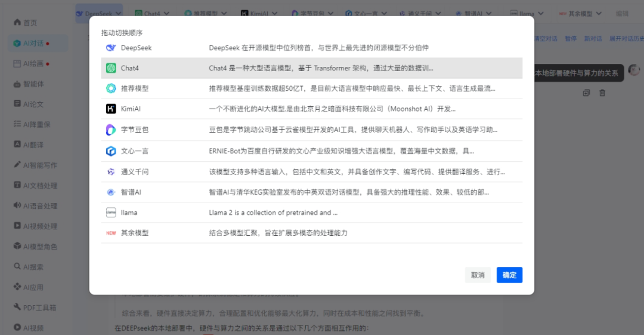Expand the 智谱AI tab dropdown

tap(489, 14)
